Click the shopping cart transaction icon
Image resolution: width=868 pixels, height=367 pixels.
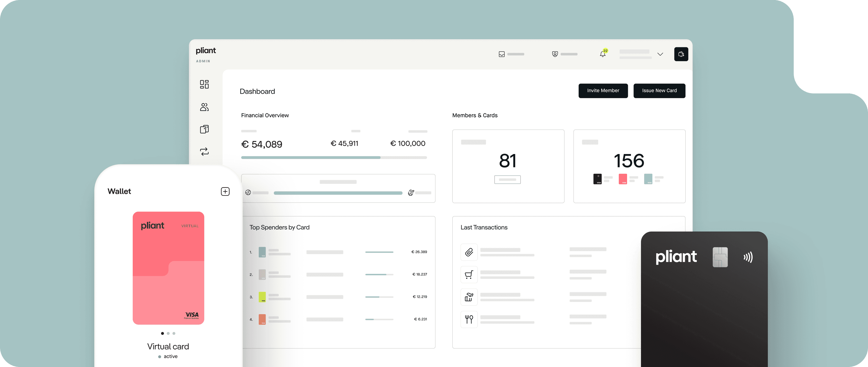[469, 274]
